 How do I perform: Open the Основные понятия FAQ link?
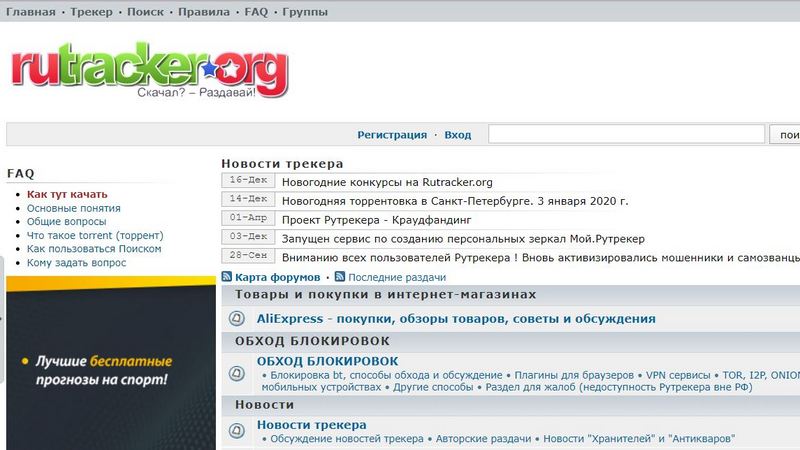(74, 208)
